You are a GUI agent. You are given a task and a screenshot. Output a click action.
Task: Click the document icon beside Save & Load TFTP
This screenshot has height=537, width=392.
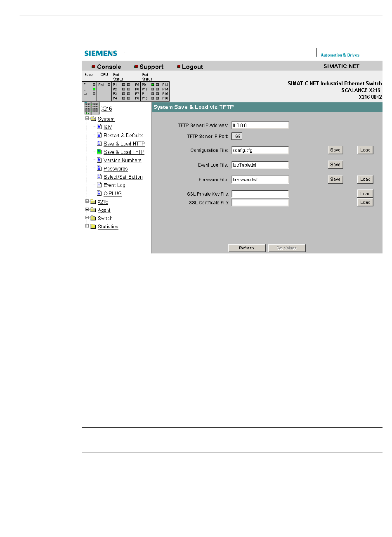99,151
